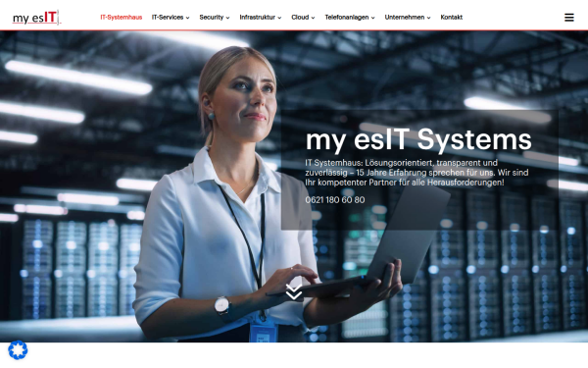Click the phone number 0621 180 60 80
Screen dimensions: 588x368
(x=335, y=200)
